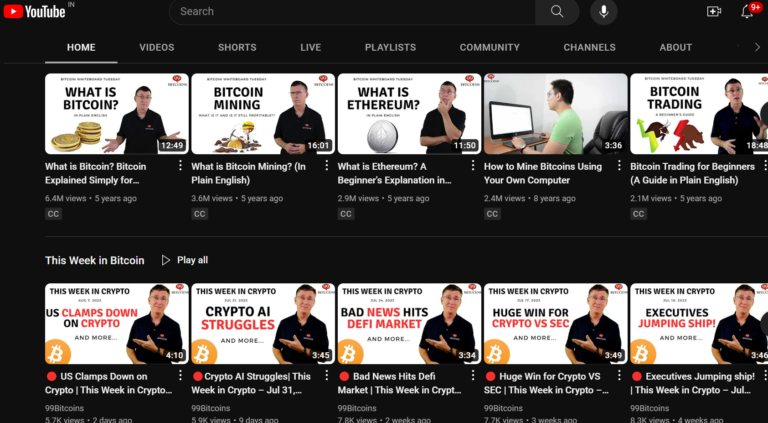Open the create video icon
This screenshot has width=768, height=423.
714,11
